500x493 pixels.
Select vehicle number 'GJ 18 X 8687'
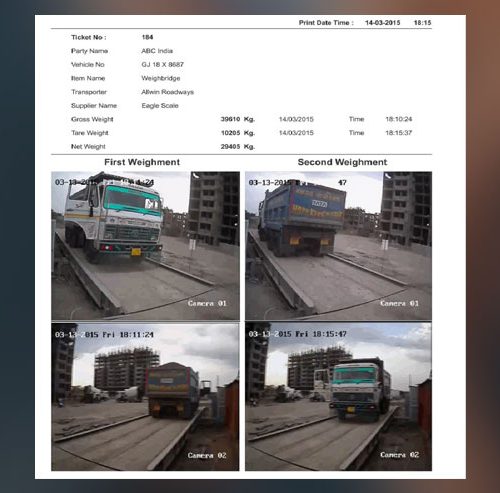(163, 65)
